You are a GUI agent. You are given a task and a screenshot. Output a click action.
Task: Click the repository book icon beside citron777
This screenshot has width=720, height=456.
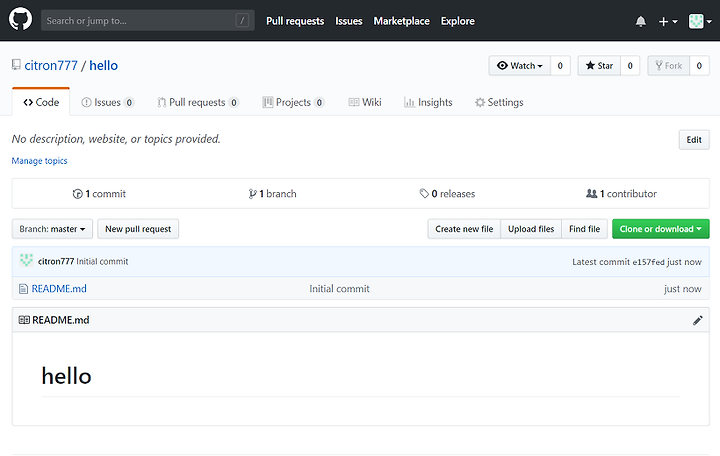pyautogui.click(x=16, y=65)
